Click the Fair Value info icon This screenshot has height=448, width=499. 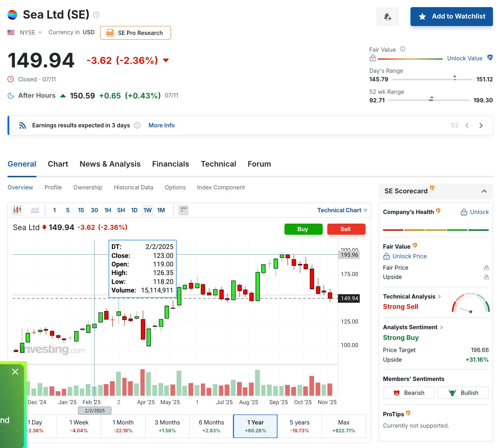pyautogui.click(x=403, y=49)
